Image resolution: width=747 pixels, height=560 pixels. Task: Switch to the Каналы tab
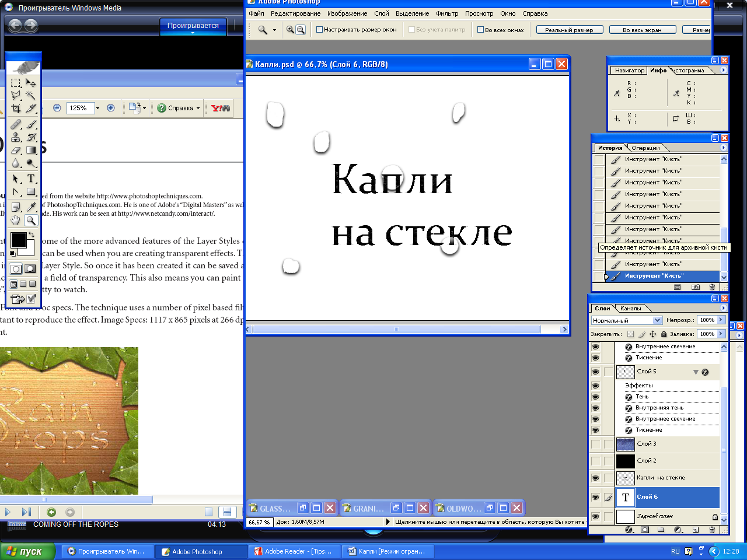point(630,309)
